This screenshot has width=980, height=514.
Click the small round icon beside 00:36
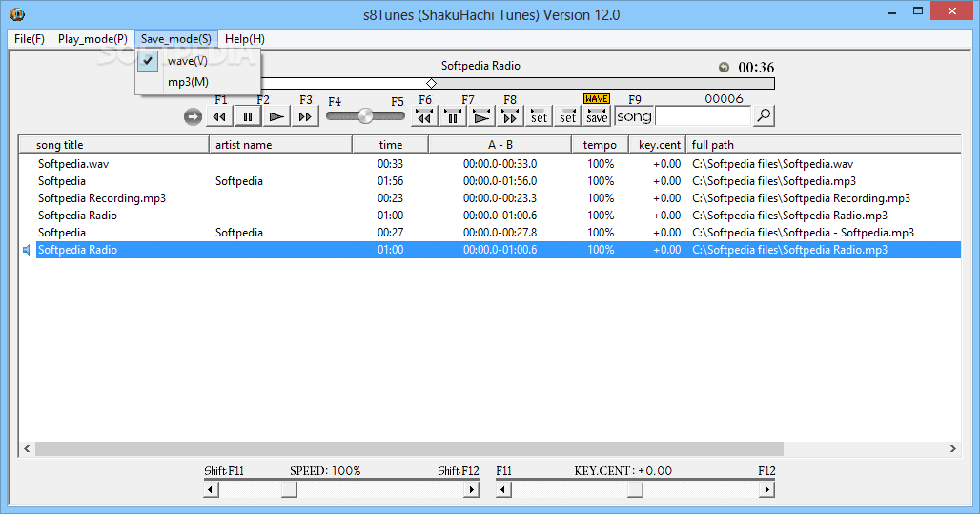click(724, 67)
